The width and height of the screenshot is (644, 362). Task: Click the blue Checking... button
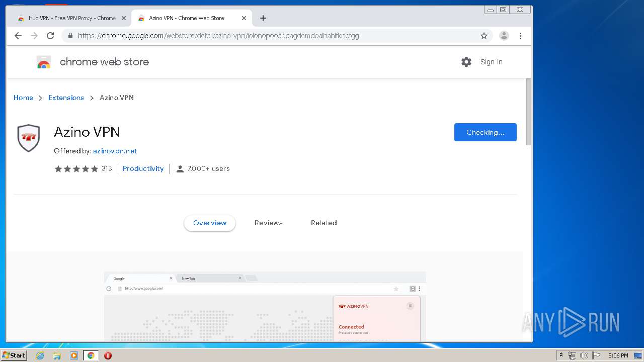pos(485,132)
